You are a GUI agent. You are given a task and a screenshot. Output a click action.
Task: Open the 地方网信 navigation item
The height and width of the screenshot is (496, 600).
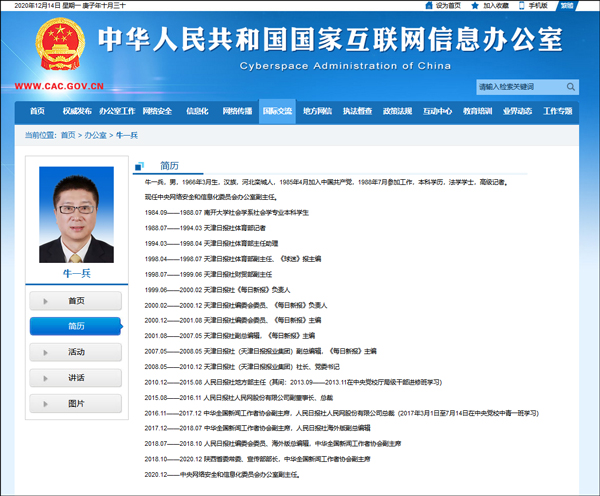tap(317, 111)
